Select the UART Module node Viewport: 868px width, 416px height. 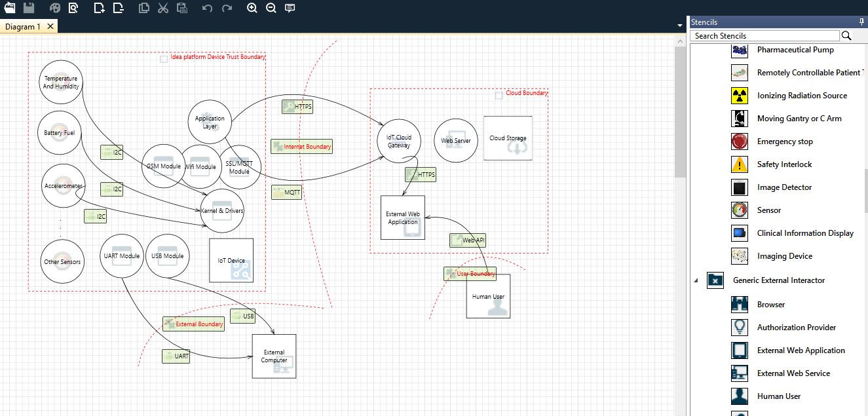tap(122, 256)
